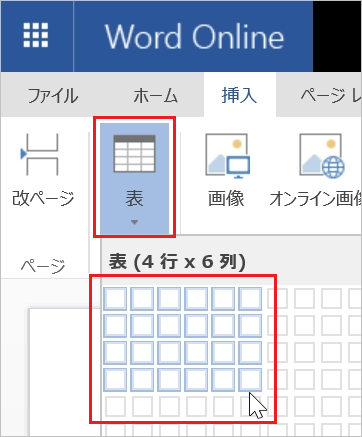Select the first row, seventh column unhighlighted cell
This screenshot has width=362, height=437.
coord(277,299)
